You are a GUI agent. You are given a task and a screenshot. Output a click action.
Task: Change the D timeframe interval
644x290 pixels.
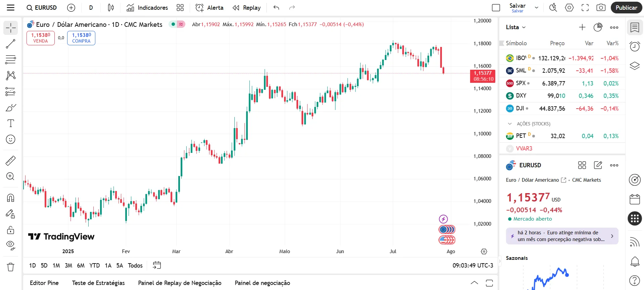[x=91, y=7]
